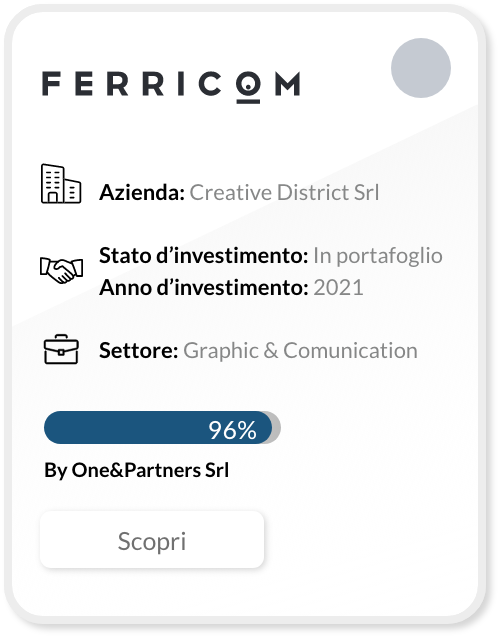This screenshot has width=500, height=638.
Task: Open the Scopri button
Action: pyautogui.click(x=152, y=540)
